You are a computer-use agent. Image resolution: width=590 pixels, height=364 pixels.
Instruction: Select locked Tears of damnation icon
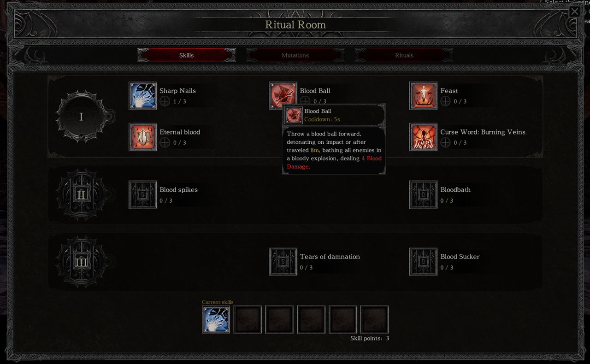coord(283,261)
